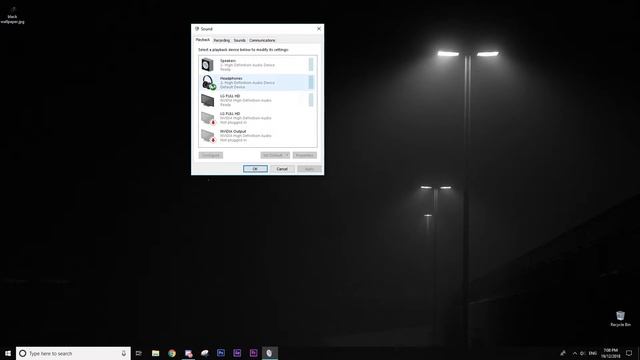640x360 pixels.
Task: Open File Explorer from the taskbar
Action: pyautogui.click(x=156, y=353)
